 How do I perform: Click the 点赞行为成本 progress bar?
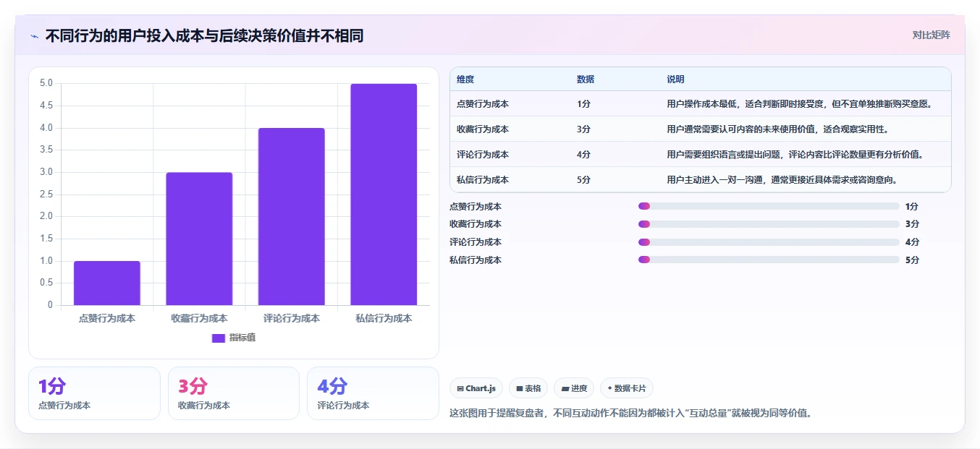click(769, 206)
